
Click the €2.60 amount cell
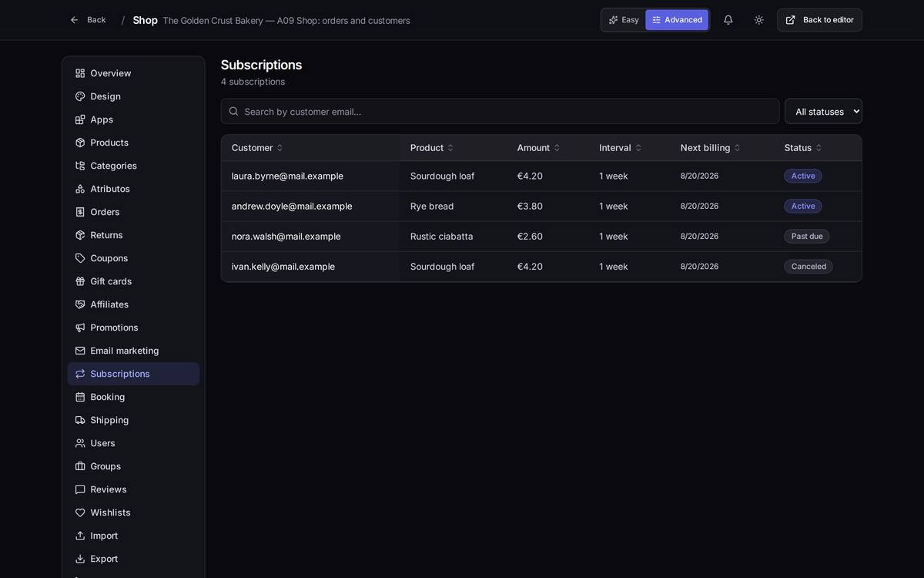(x=530, y=237)
